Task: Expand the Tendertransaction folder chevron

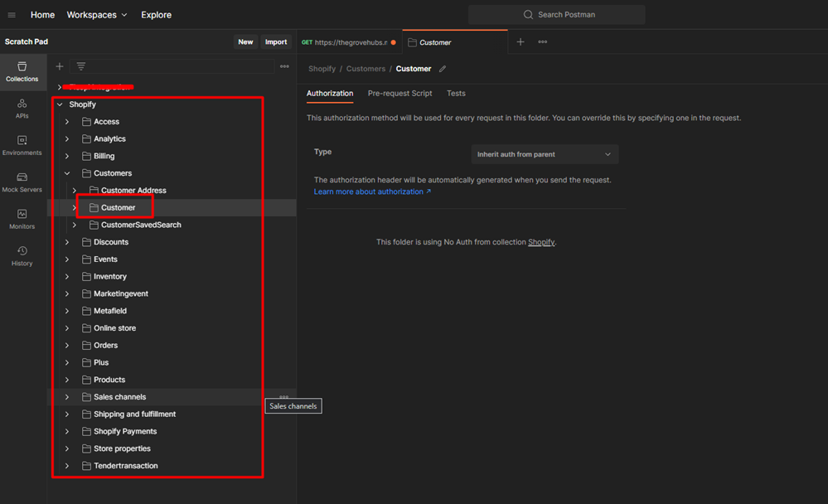Action: [x=67, y=466]
